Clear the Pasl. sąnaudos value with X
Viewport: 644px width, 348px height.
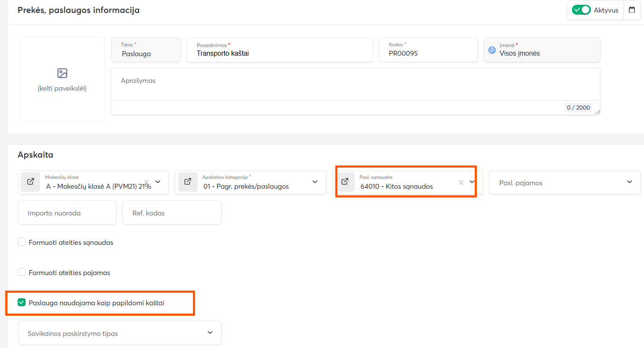(x=461, y=182)
